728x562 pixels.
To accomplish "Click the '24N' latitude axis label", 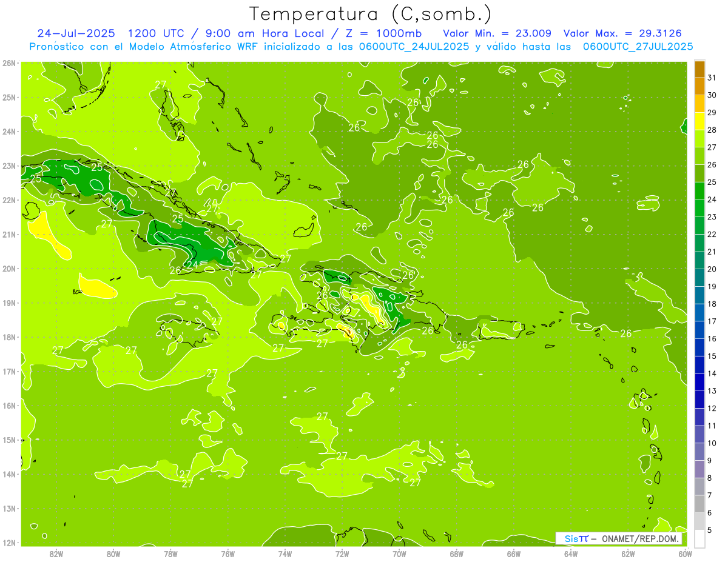I will pyautogui.click(x=8, y=132).
